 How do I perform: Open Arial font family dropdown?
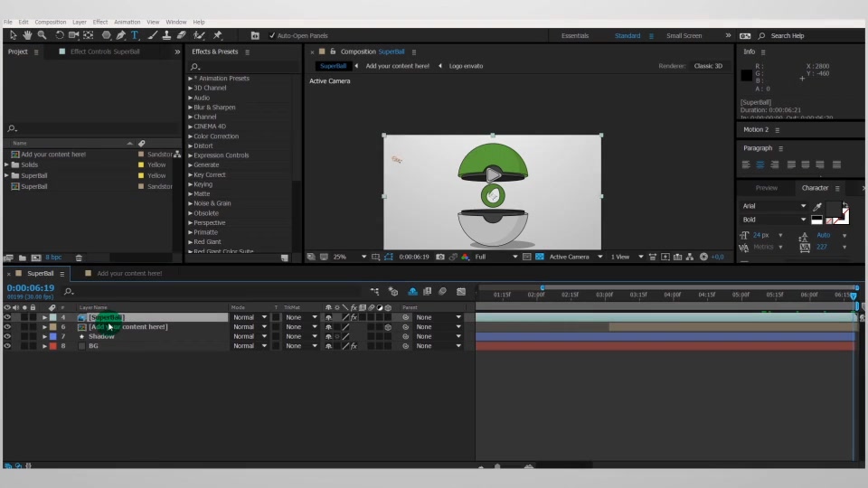[773, 206]
